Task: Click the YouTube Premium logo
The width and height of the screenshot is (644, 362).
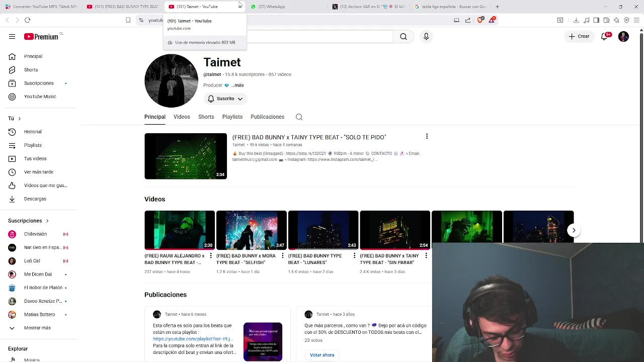Action: coord(41,36)
